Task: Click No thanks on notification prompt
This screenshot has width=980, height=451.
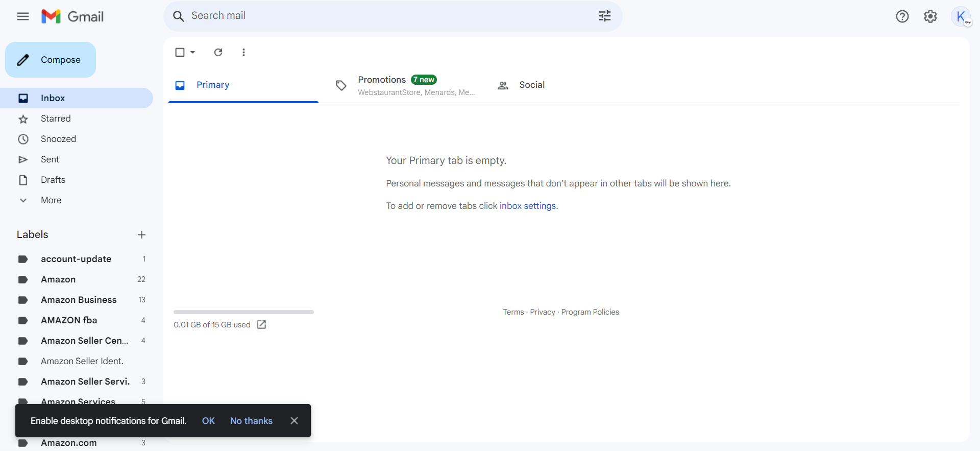Action: [x=251, y=420]
